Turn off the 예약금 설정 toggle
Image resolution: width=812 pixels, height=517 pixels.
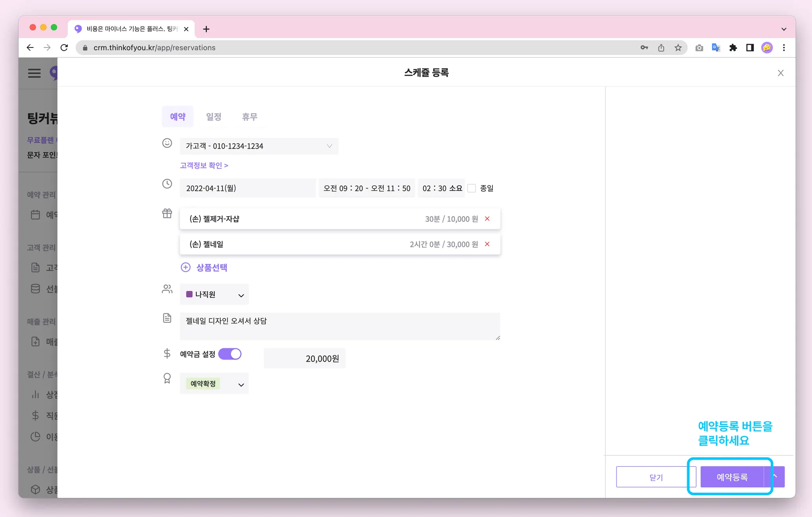230,354
